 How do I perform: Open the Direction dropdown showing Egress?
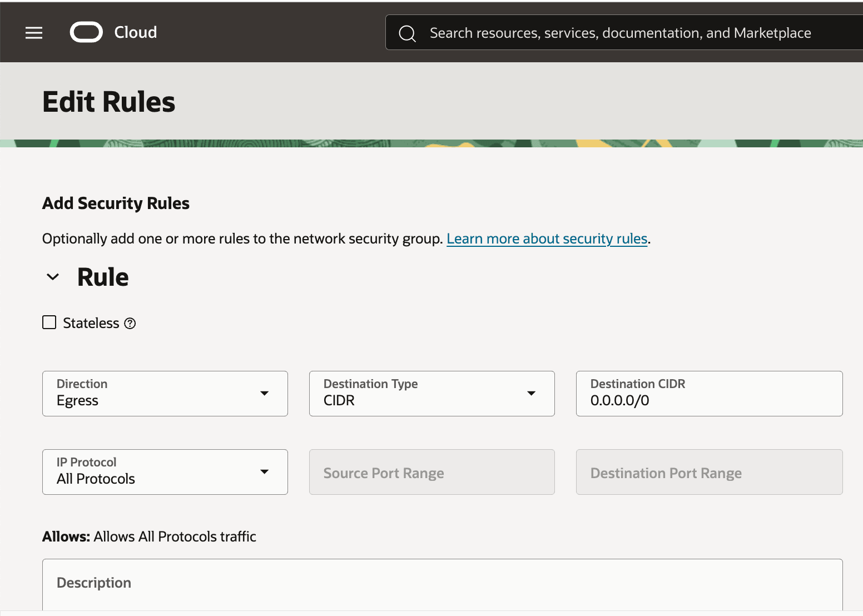(165, 393)
